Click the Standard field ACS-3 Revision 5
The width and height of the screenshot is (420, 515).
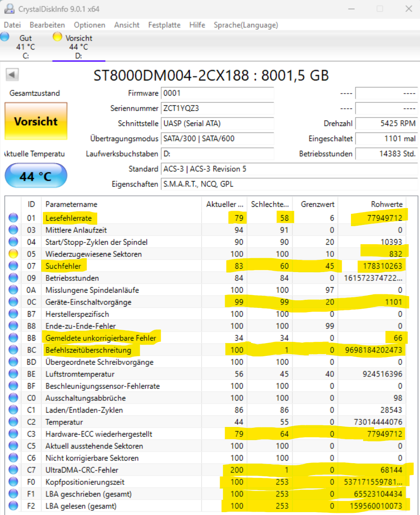[290, 169]
